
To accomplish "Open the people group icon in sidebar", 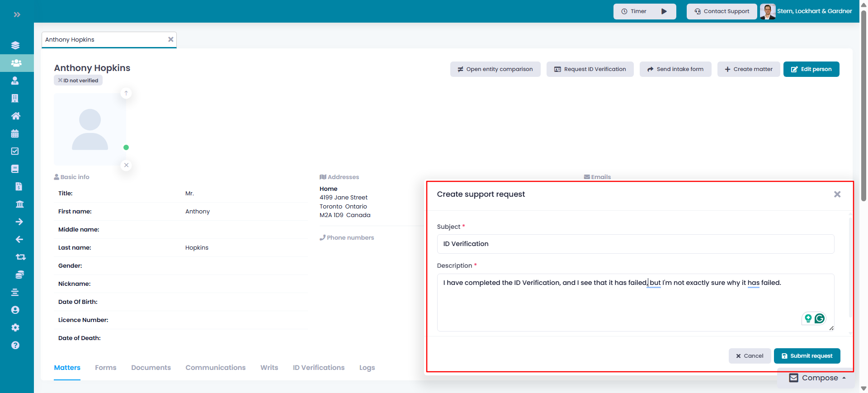I will coord(16,63).
